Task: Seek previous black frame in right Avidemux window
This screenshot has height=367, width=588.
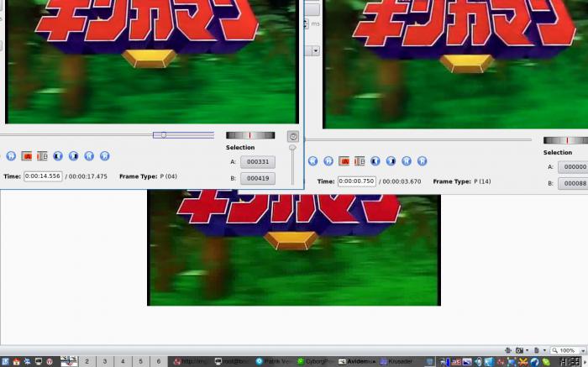Action: (375, 161)
